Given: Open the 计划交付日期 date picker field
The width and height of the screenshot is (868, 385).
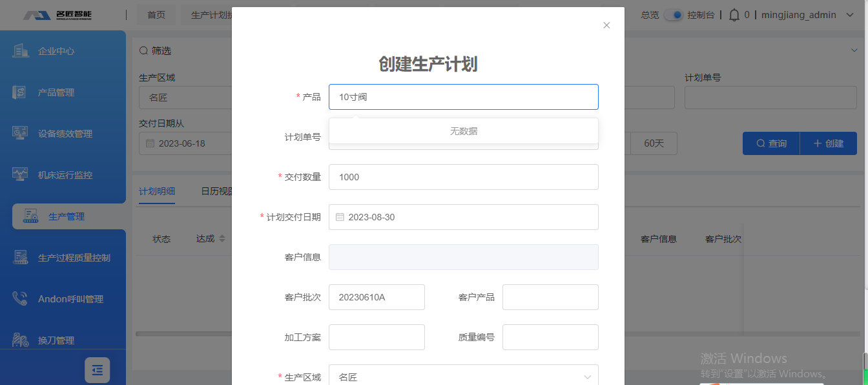Looking at the screenshot, I should click(x=463, y=217).
